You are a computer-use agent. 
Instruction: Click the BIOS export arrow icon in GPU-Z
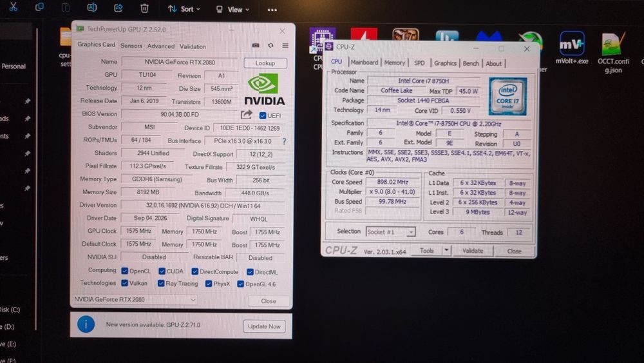[246, 114]
